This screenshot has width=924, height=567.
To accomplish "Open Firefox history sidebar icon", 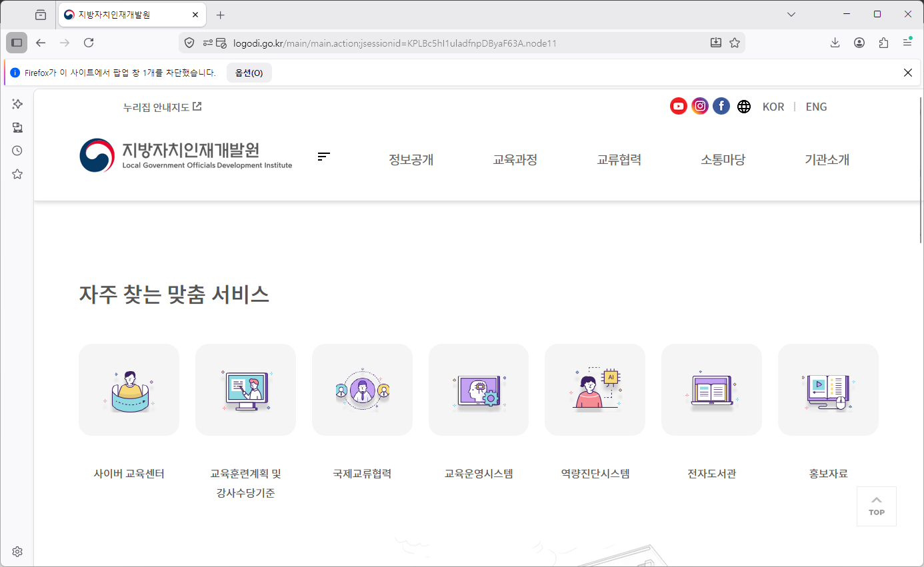I will pos(17,151).
